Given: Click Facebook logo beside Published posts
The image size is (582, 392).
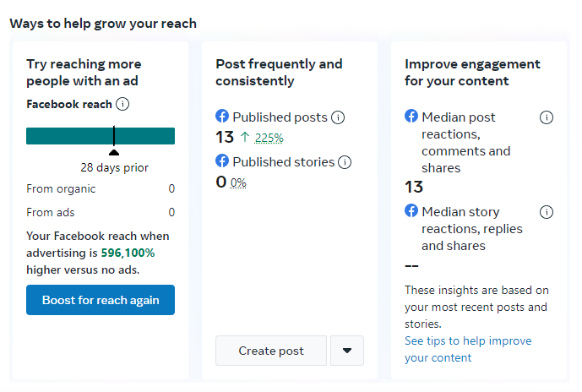Looking at the screenshot, I should [222, 117].
